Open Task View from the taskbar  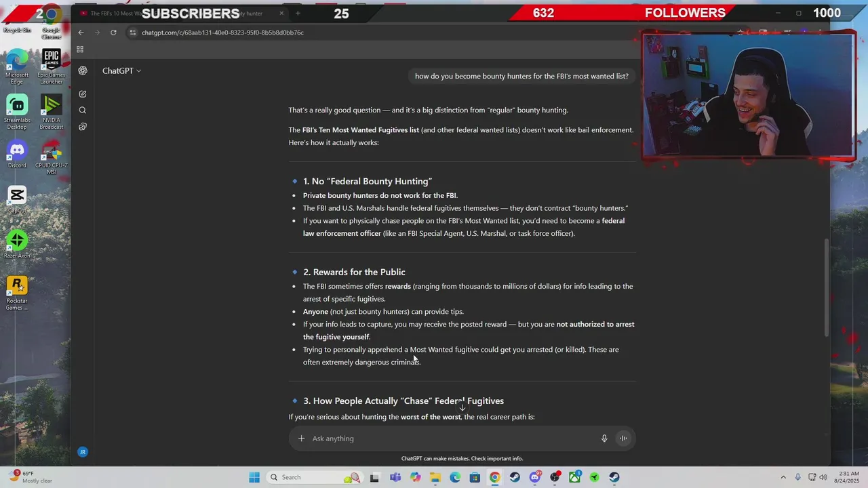(374, 477)
